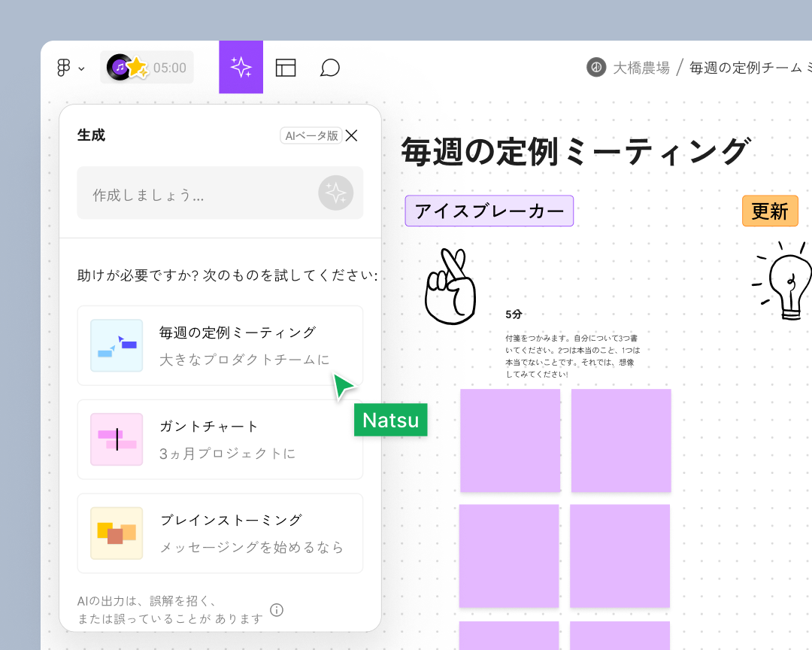
Task: Click the AIベータ版 badge
Action: tap(311, 135)
